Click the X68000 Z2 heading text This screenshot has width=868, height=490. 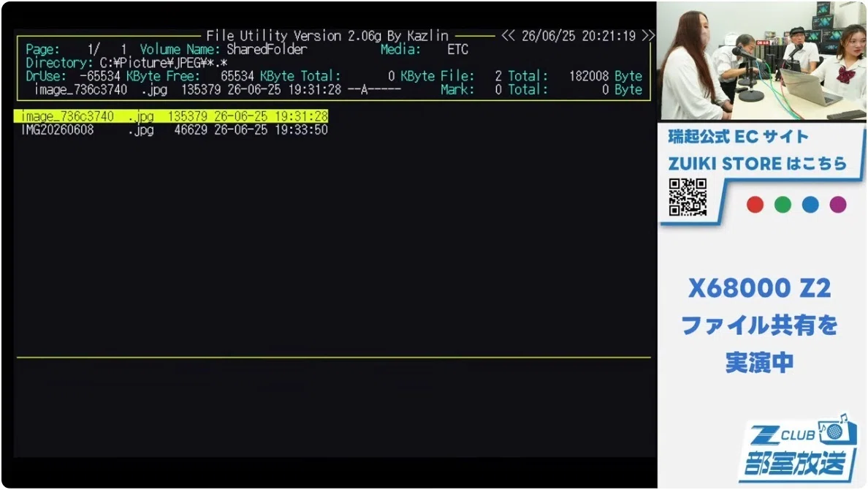(x=759, y=287)
